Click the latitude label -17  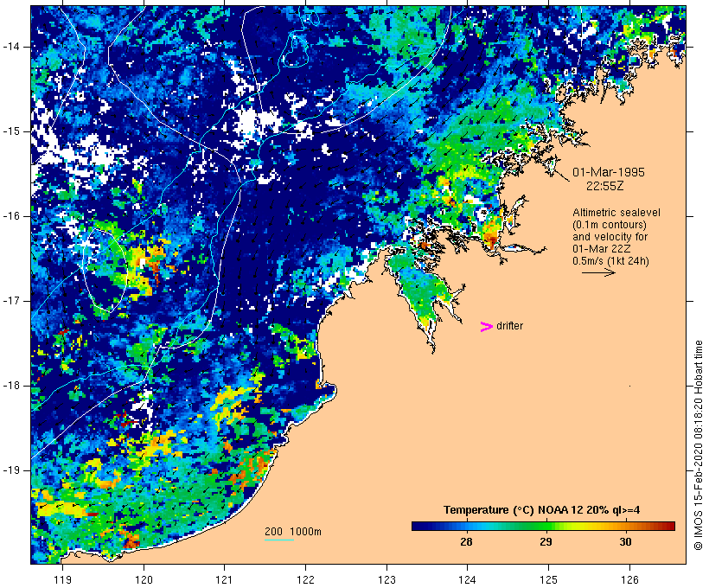coord(11,301)
